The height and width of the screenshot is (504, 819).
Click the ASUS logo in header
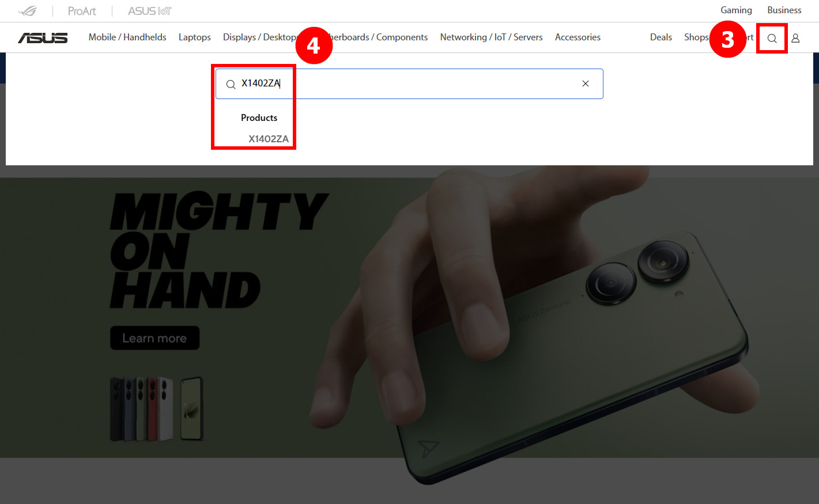pyautogui.click(x=43, y=38)
